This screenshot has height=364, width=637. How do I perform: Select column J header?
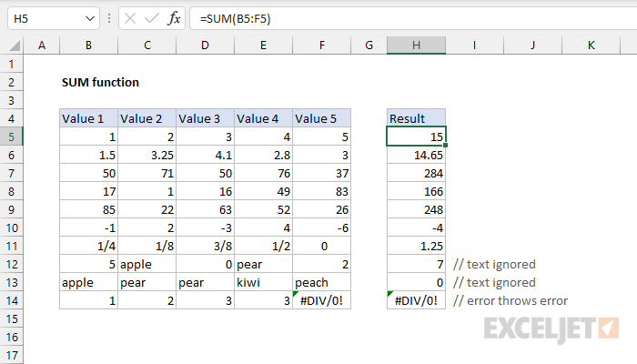[x=532, y=45]
